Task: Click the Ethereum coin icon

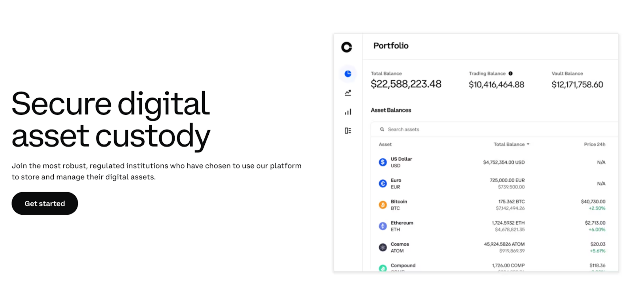Action: tap(382, 226)
